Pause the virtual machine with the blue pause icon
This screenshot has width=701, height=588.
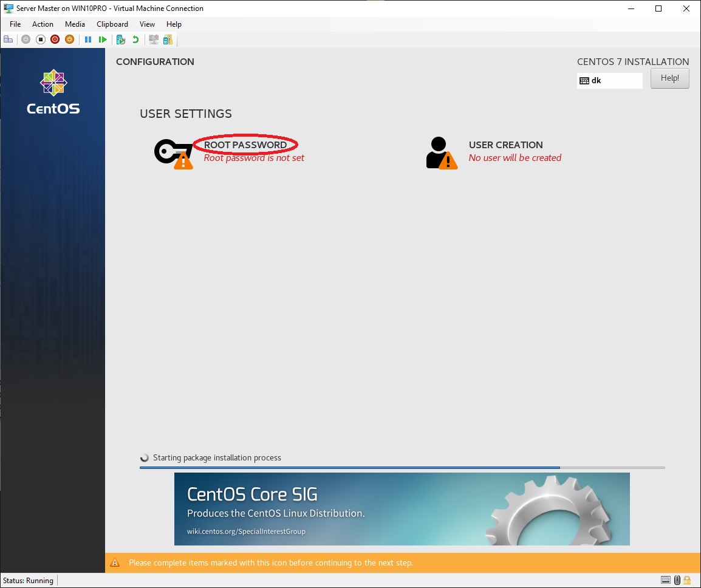88,39
